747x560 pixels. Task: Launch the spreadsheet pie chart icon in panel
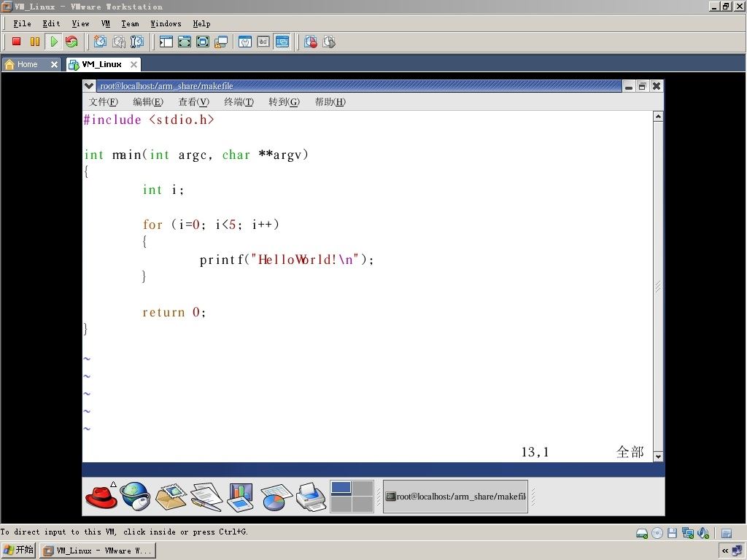(276, 497)
